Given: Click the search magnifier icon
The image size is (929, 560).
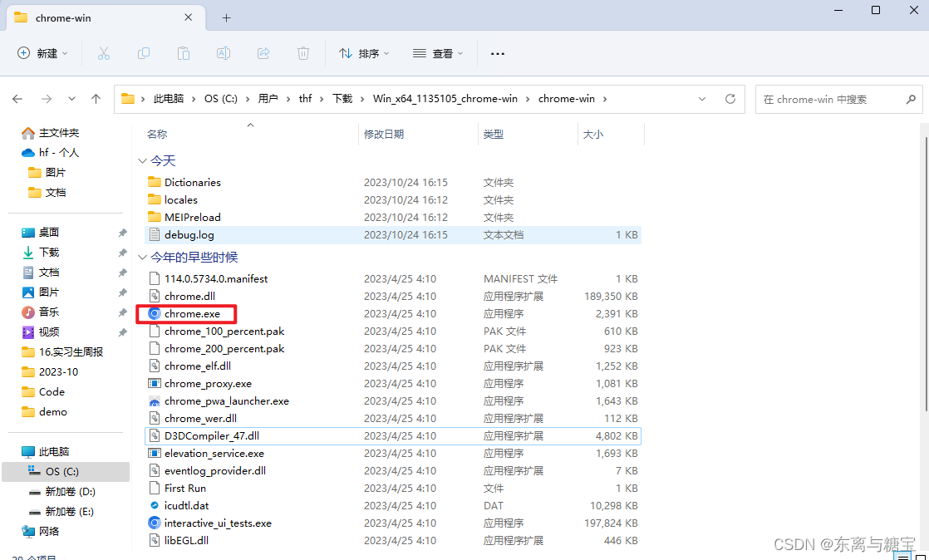Looking at the screenshot, I should (912, 99).
